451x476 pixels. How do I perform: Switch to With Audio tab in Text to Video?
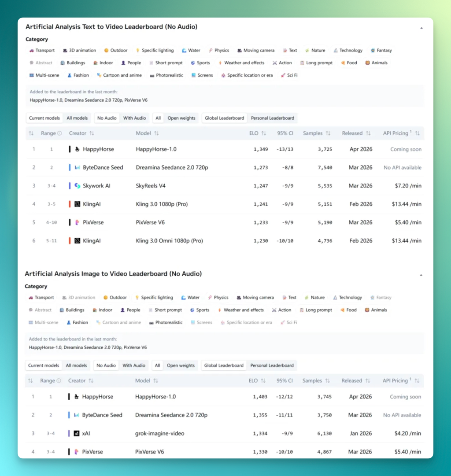point(134,118)
